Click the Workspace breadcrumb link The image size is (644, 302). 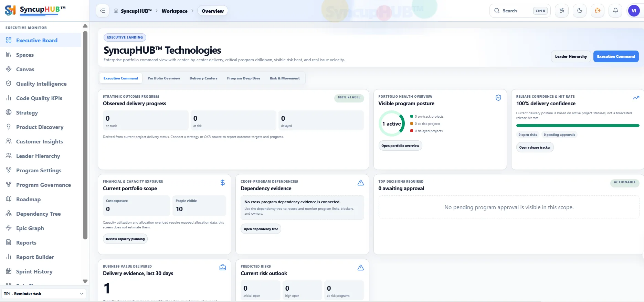pos(175,11)
